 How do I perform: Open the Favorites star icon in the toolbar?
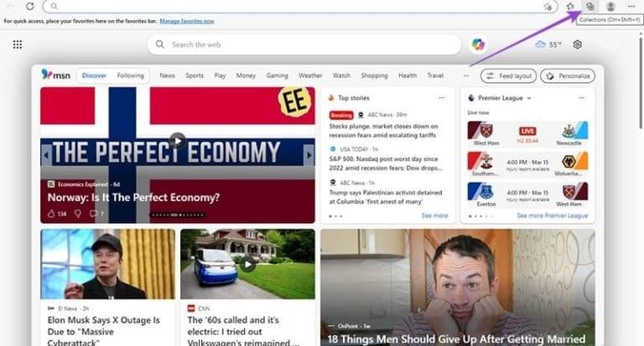(x=570, y=6)
